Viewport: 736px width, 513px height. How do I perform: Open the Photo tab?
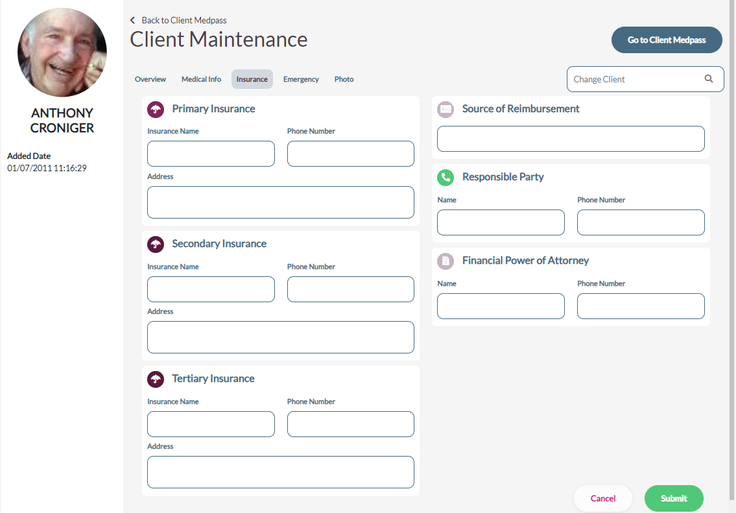click(x=344, y=79)
